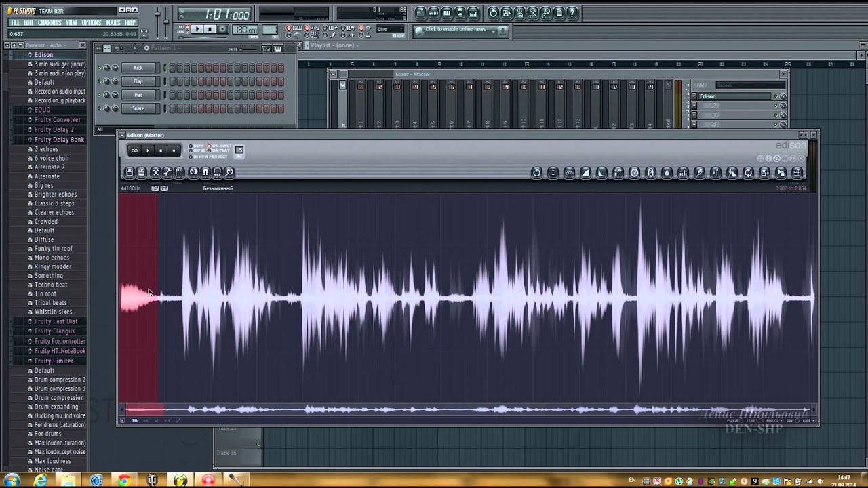The width and height of the screenshot is (868, 488).
Task: Click the main transport Stop button
Action: coord(210,29)
